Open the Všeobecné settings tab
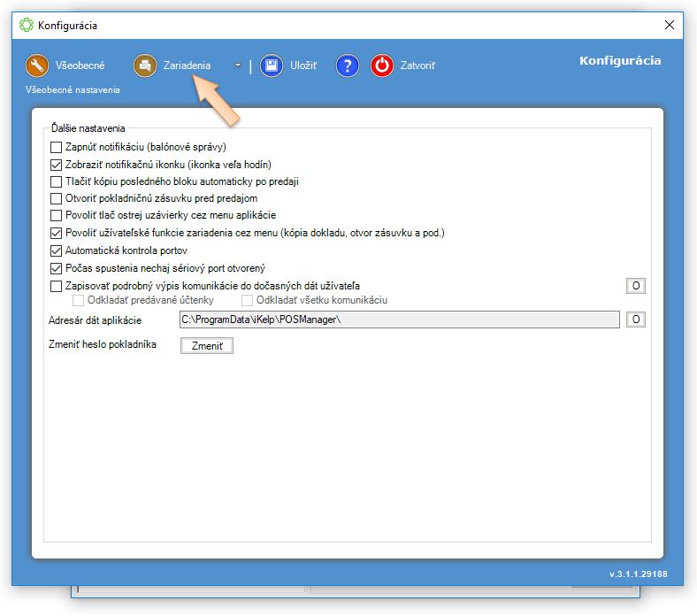697x616 pixels. pyautogui.click(x=80, y=65)
